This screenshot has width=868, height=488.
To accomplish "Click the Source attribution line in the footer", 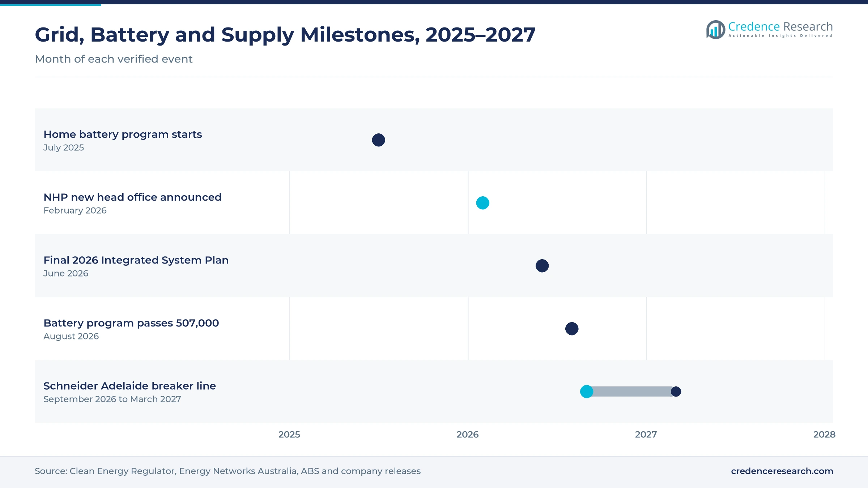I will tap(227, 471).
